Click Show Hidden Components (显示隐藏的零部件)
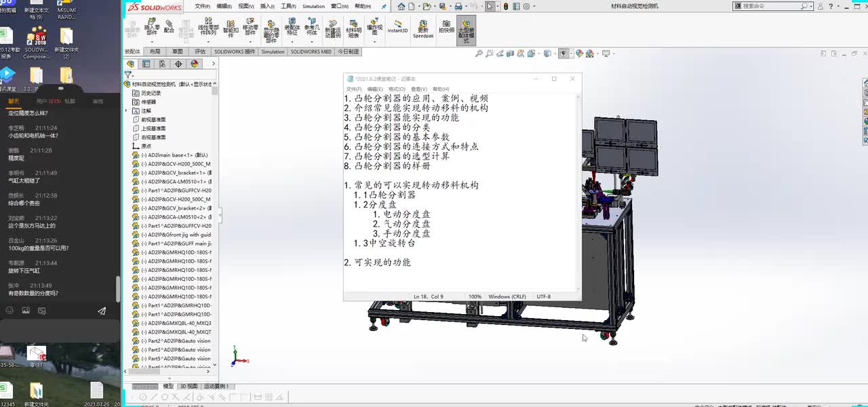 pyautogui.click(x=271, y=31)
